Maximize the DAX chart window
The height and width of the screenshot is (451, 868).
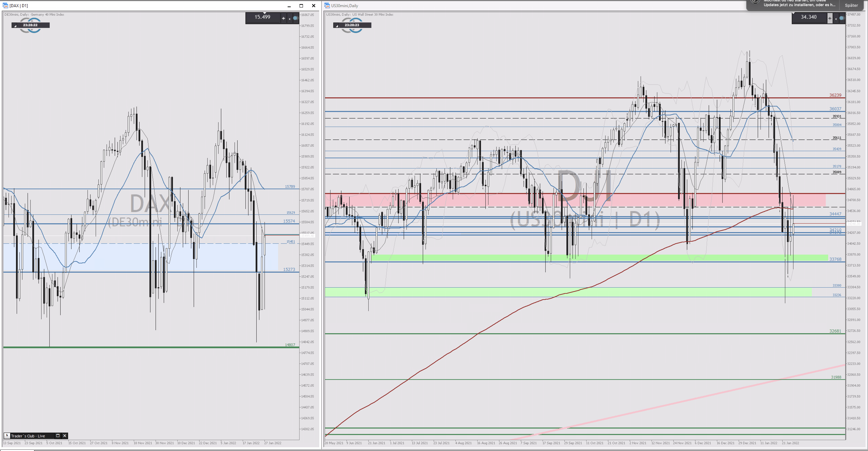pos(301,6)
